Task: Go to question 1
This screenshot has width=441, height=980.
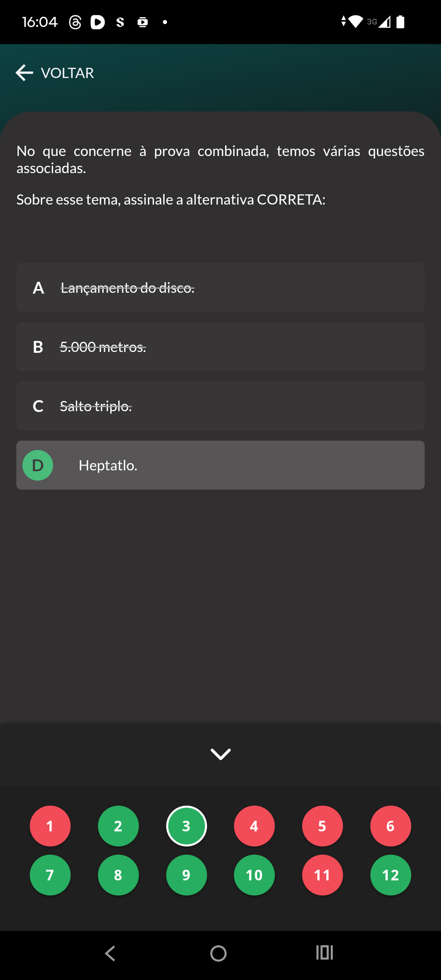Action: pyautogui.click(x=50, y=826)
